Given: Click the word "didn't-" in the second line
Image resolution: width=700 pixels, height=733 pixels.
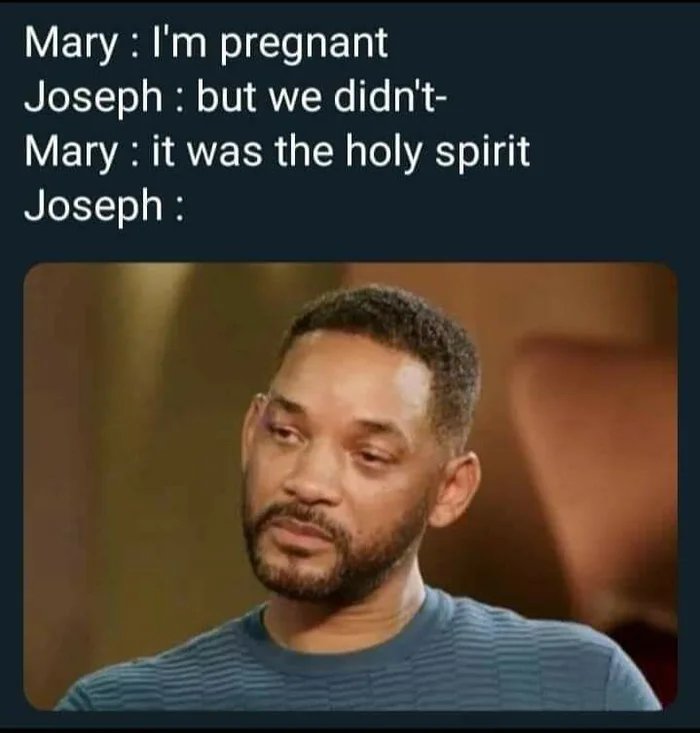Looking at the screenshot, I should [x=390, y=96].
